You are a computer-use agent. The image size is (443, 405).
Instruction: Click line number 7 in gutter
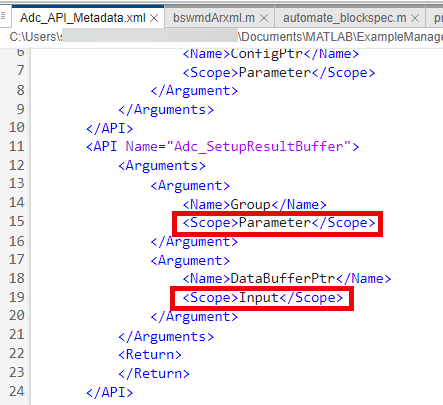(x=21, y=70)
